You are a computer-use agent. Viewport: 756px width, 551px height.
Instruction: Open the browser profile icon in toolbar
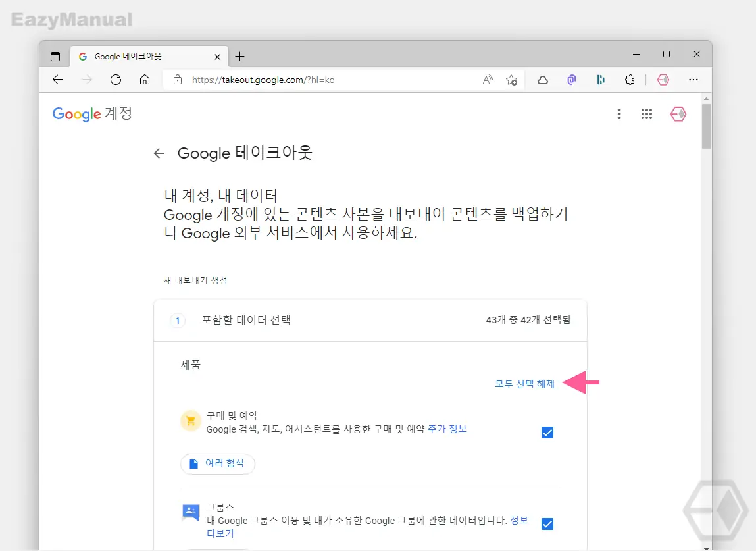point(663,80)
